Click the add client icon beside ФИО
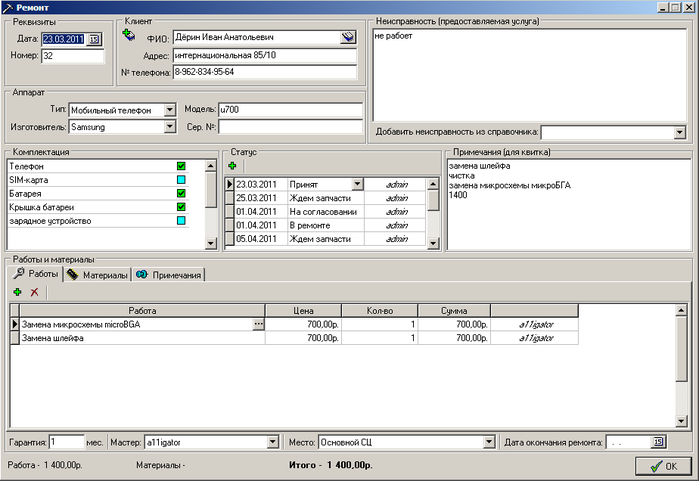Viewport: 699px width, 481px height. click(x=128, y=35)
